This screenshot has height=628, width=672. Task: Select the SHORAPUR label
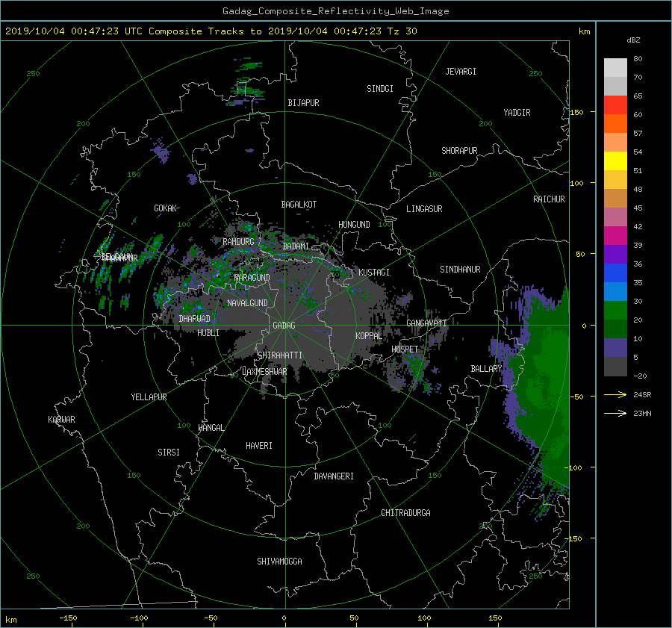pos(459,151)
